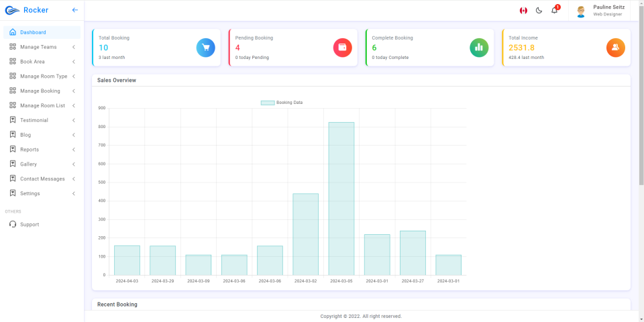The width and height of the screenshot is (644, 322).
Task: Open the notifications bell icon
Action: [555, 10]
